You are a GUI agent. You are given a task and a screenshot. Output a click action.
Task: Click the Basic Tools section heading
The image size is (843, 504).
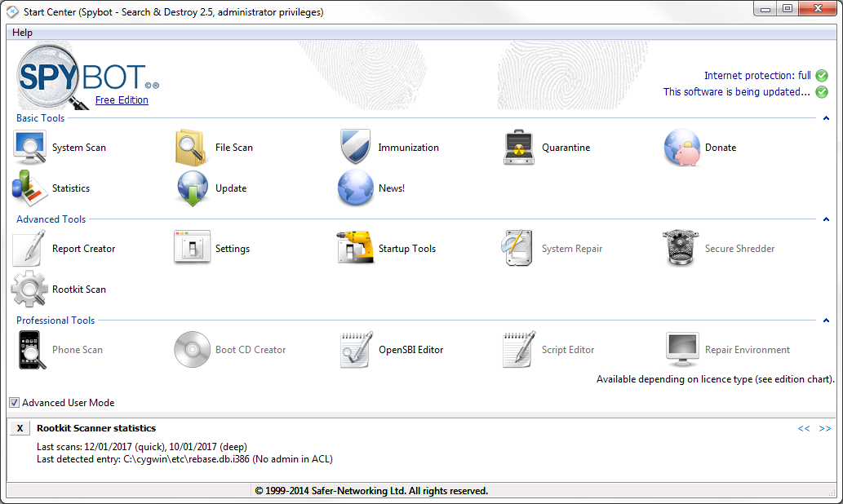pyautogui.click(x=40, y=118)
